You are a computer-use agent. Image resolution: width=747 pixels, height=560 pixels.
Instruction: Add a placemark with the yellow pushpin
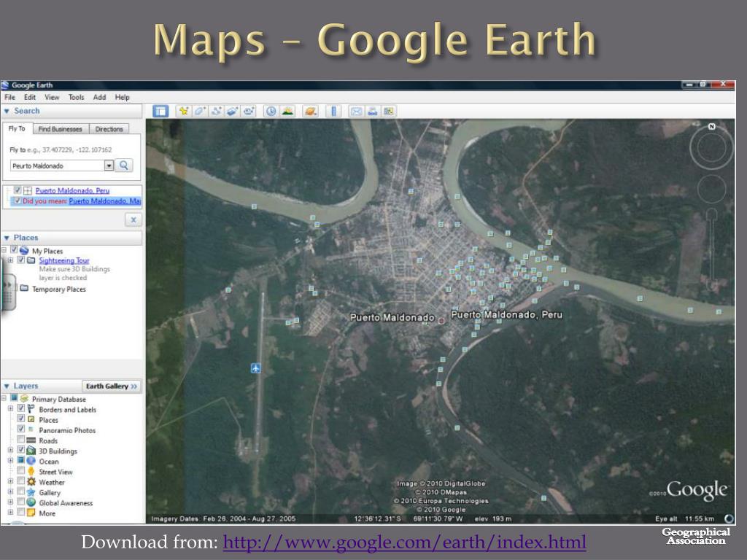click(x=183, y=112)
